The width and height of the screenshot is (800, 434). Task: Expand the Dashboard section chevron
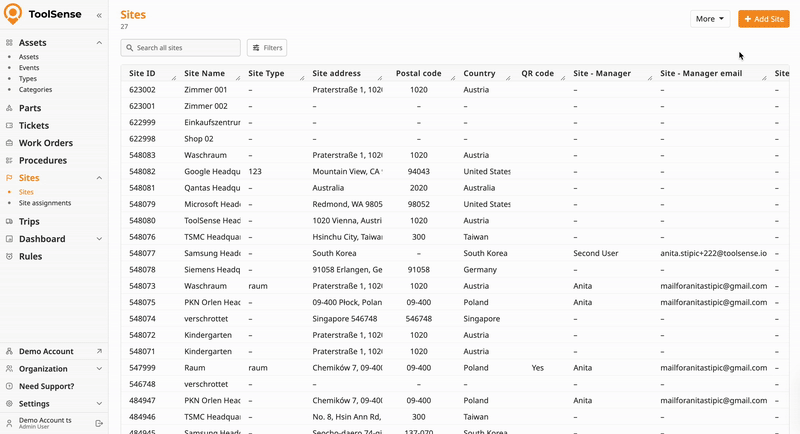pyautogui.click(x=99, y=239)
